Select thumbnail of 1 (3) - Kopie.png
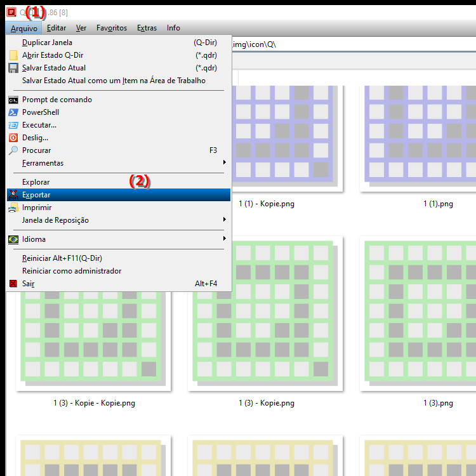This screenshot has width=476, height=476. (265, 314)
